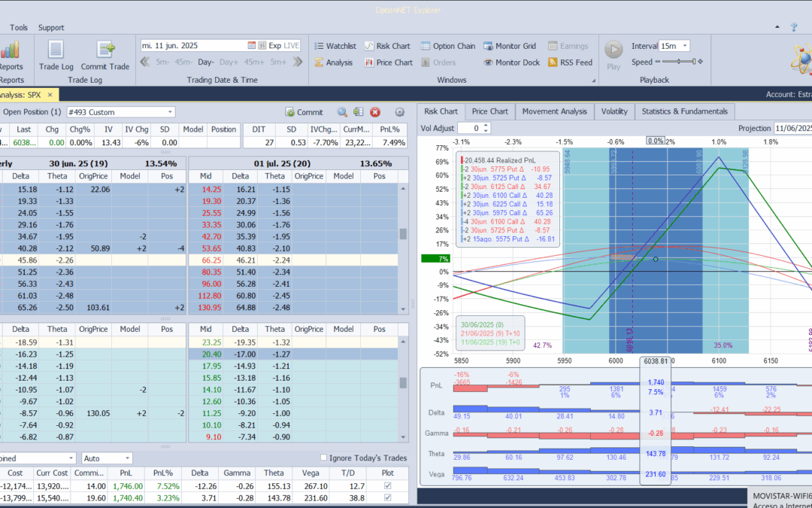Image resolution: width=812 pixels, height=508 pixels.
Task: Switch to the Price Chart tab
Action: [490, 111]
